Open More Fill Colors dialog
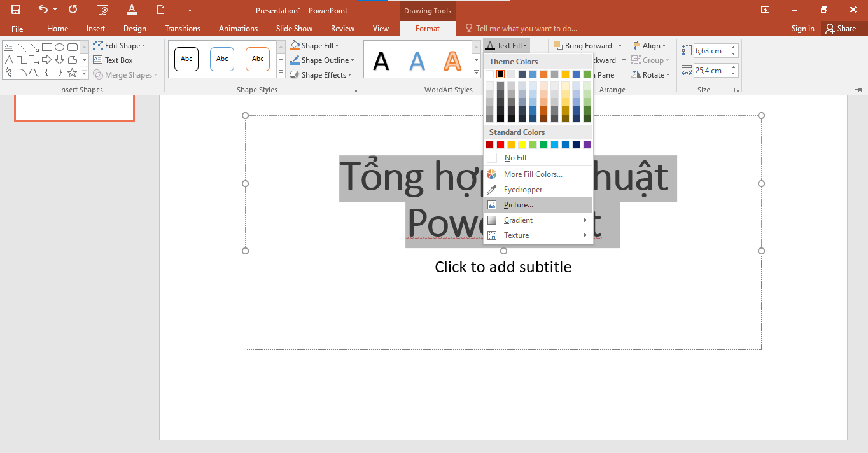Screen dimensions: 868x453 point(538,174)
